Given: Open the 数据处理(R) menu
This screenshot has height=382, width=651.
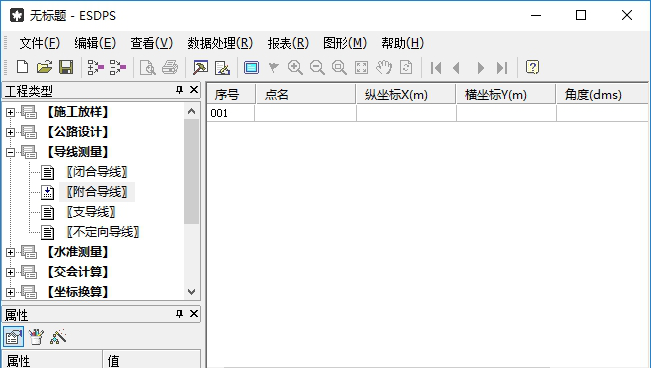Looking at the screenshot, I should click(x=220, y=43).
